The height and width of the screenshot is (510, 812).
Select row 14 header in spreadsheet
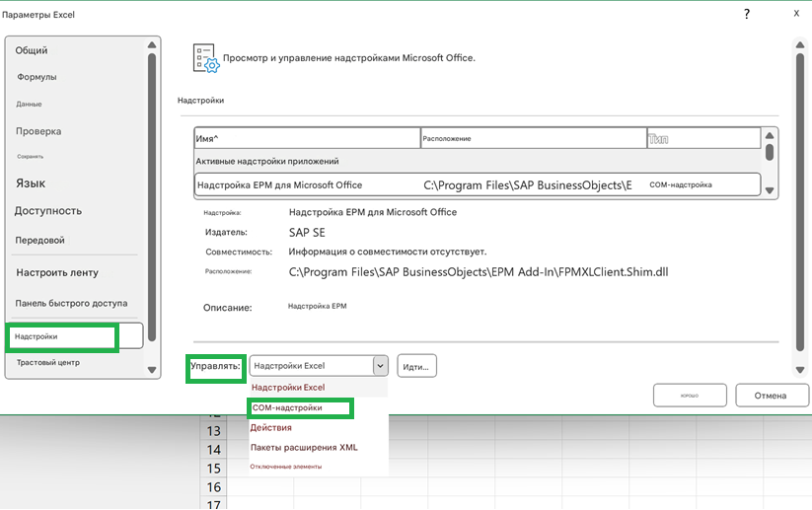click(x=213, y=450)
